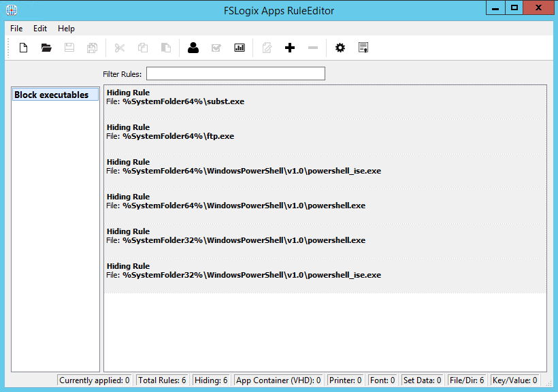This screenshot has height=392, width=558.
Task: Open the Edit menu
Action: coord(40,29)
